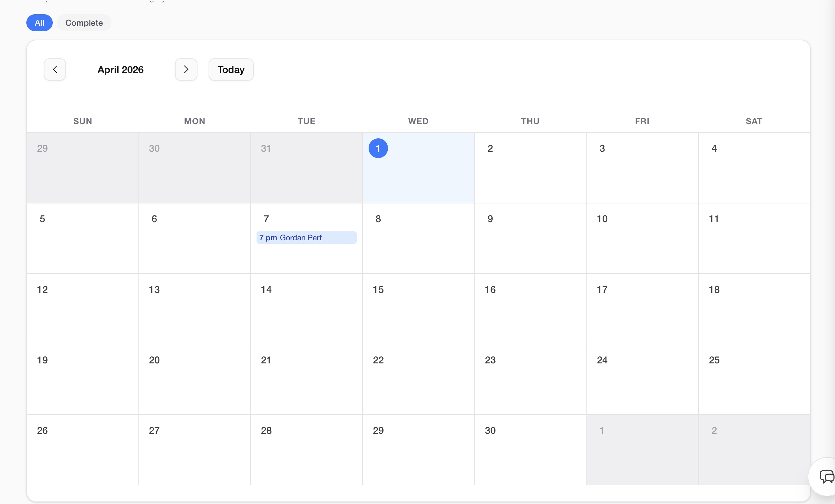
Task: Go to previous month with left chevron
Action: click(x=55, y=70)
